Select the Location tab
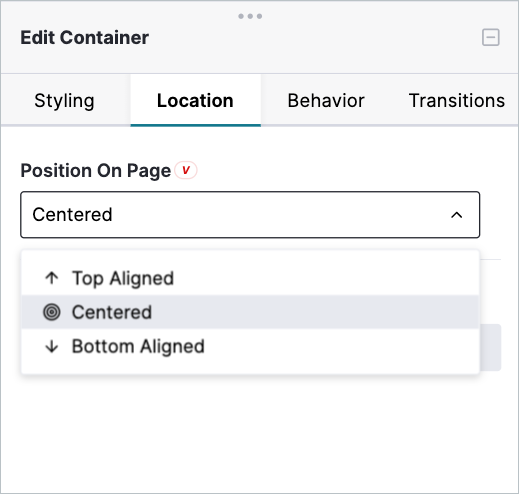Viewport: 519px width, 494px height. tap(195, 100)
